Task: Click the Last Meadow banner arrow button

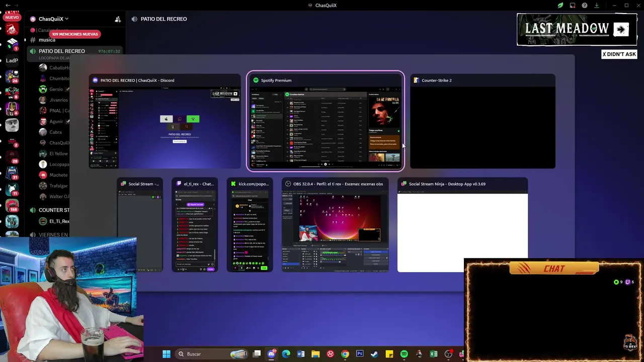Action: point(621,29)
